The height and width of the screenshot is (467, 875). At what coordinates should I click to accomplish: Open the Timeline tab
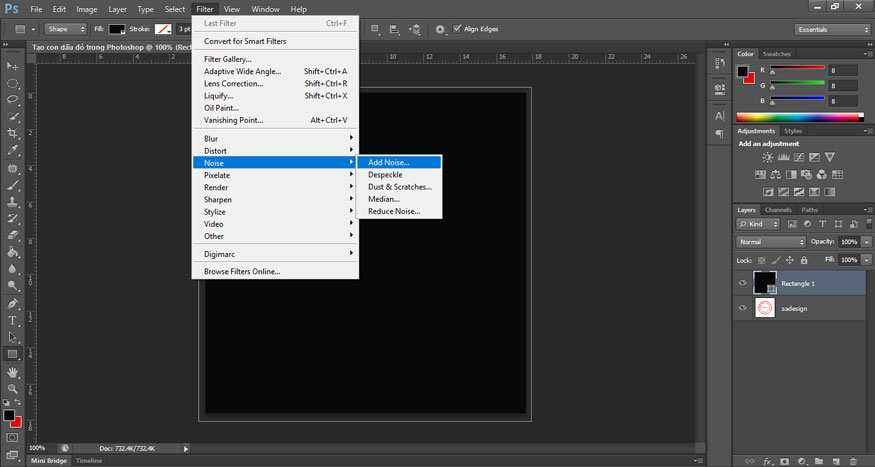point(89,461)
